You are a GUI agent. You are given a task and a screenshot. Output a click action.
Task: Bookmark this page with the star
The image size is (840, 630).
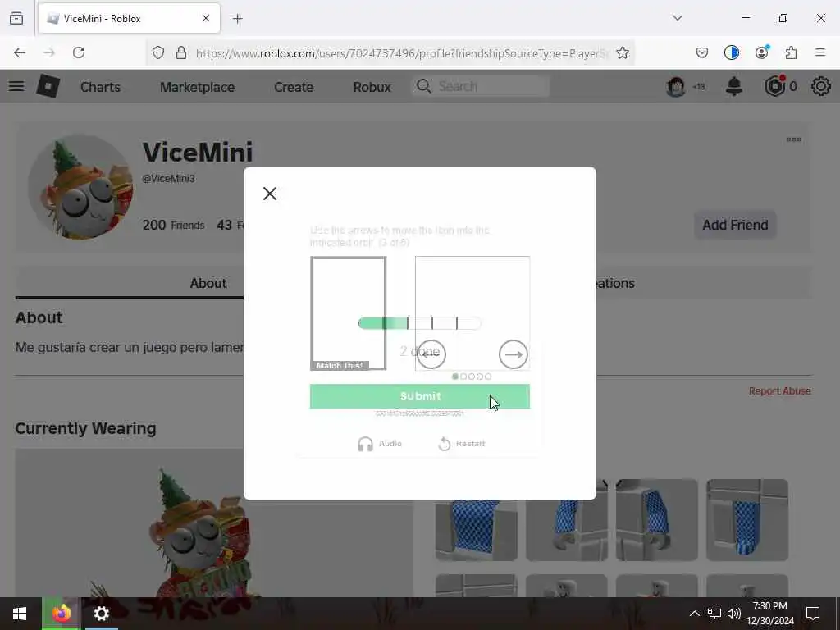(x=623, y=52)
